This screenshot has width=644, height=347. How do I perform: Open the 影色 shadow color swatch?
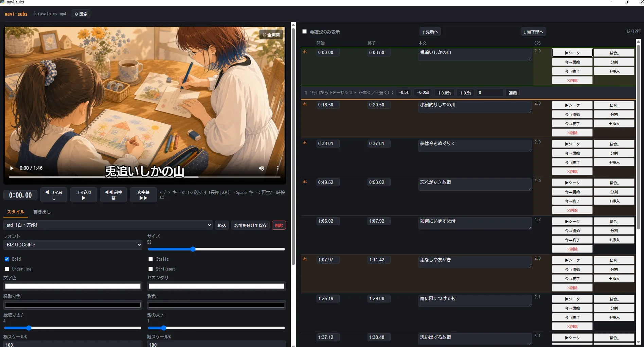coord(216,305)
